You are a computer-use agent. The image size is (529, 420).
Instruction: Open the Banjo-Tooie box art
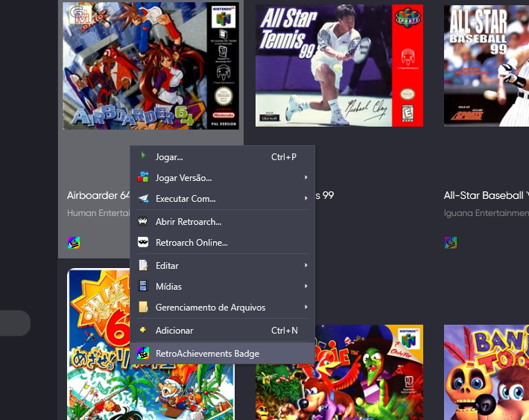487,372
